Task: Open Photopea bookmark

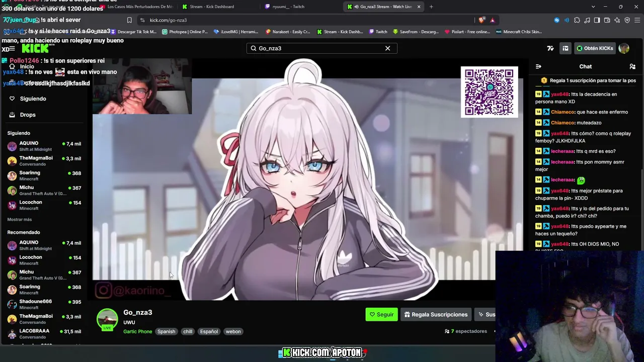Action: point(185,32)
